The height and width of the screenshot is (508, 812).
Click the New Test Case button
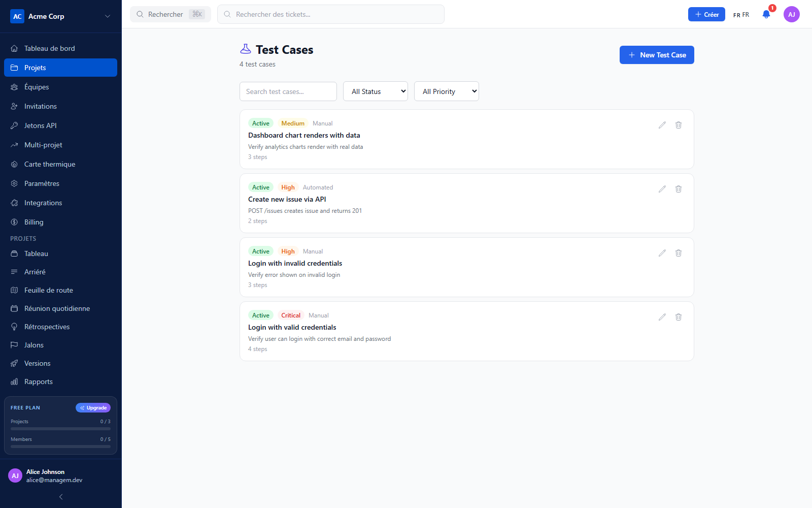pos(657,55)
